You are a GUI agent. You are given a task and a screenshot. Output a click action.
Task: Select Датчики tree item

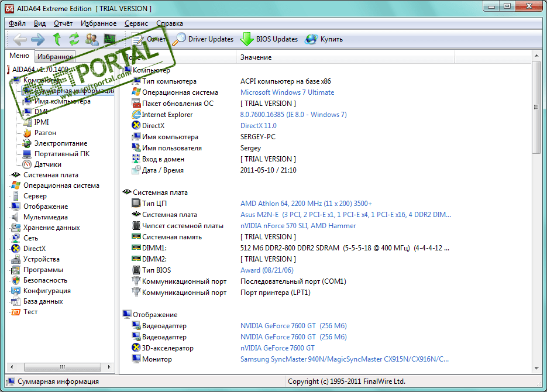coord(48,164)
